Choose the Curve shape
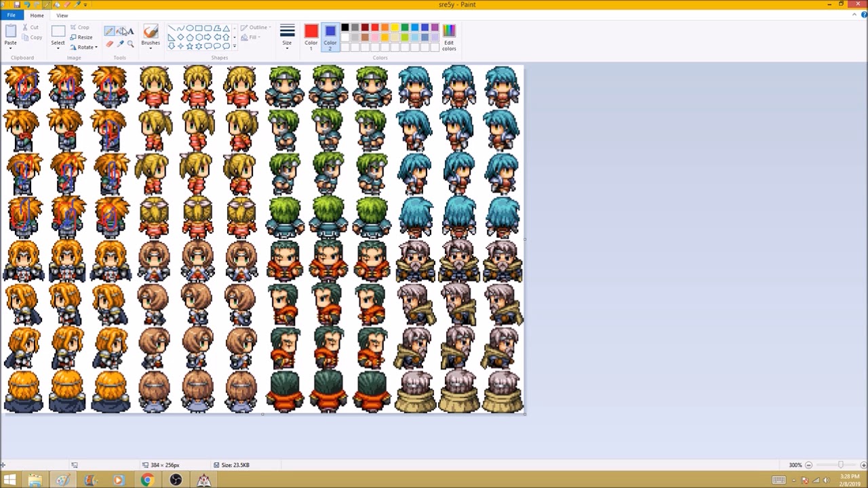 click(x=181, y=28)
